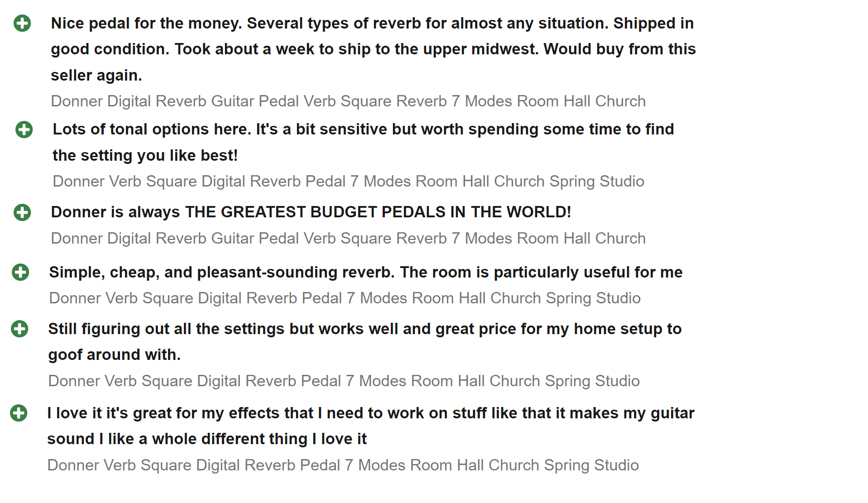Open the Donner Digital Reverb link under 'GREATEST BUDGET PEDALS'

tap(348, 238)
